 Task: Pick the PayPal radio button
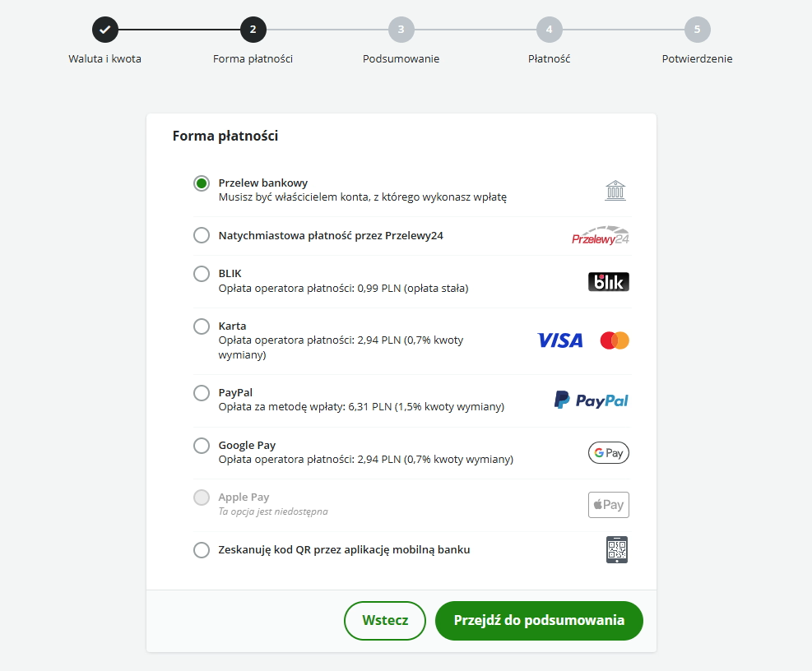pos(202,393)
